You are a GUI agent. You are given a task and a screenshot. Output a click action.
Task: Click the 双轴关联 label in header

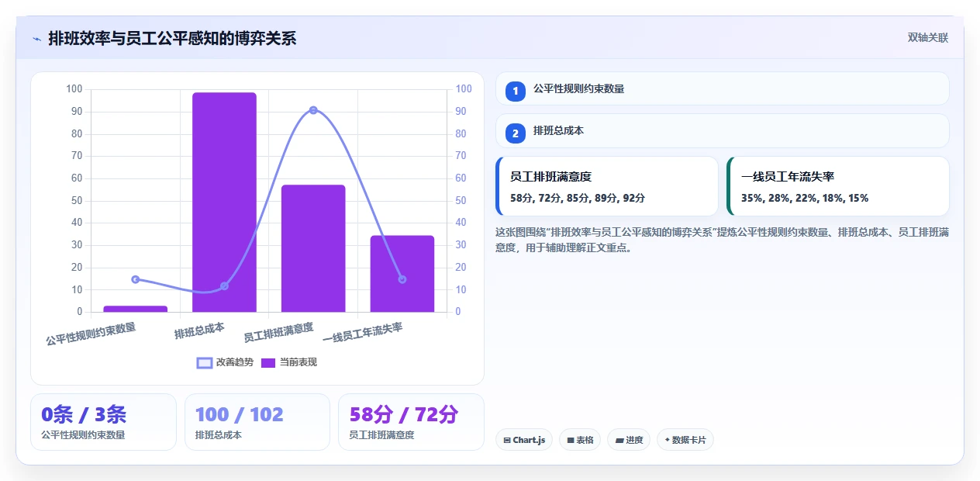[x=928, y=38]
